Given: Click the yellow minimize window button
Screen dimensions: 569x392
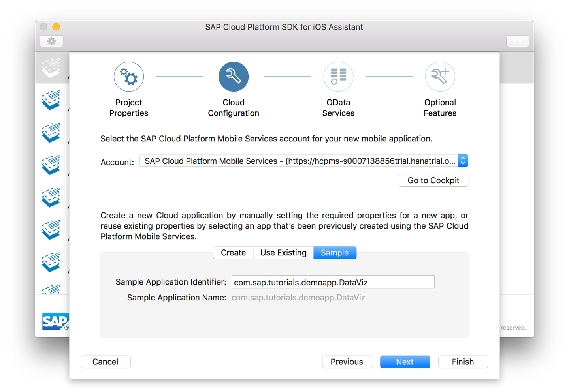Looking at the screenshot, I should pos(56,27).
